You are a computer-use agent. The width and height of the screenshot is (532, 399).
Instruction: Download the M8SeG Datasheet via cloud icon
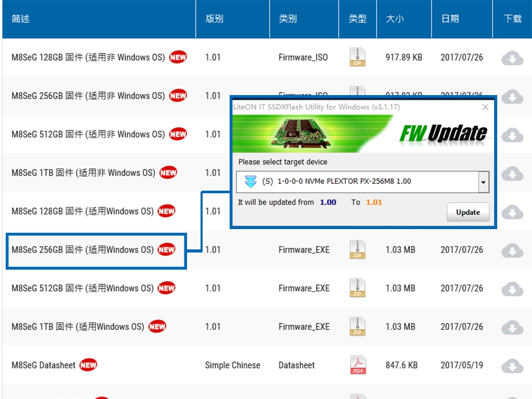[512, 366]
